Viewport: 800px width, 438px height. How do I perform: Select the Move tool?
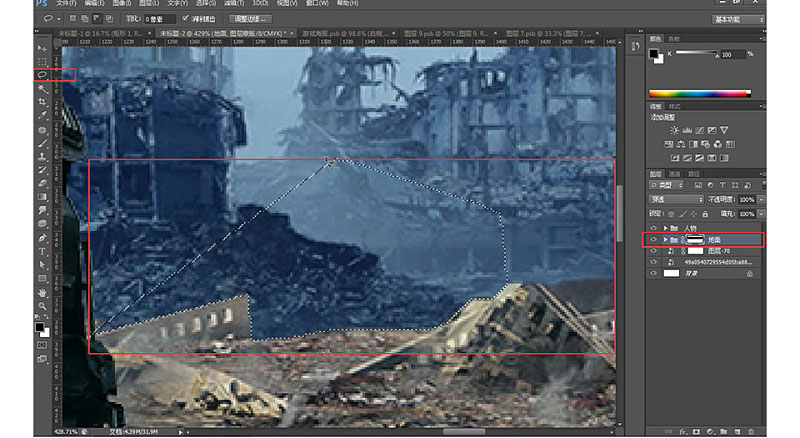coord(42,48)
